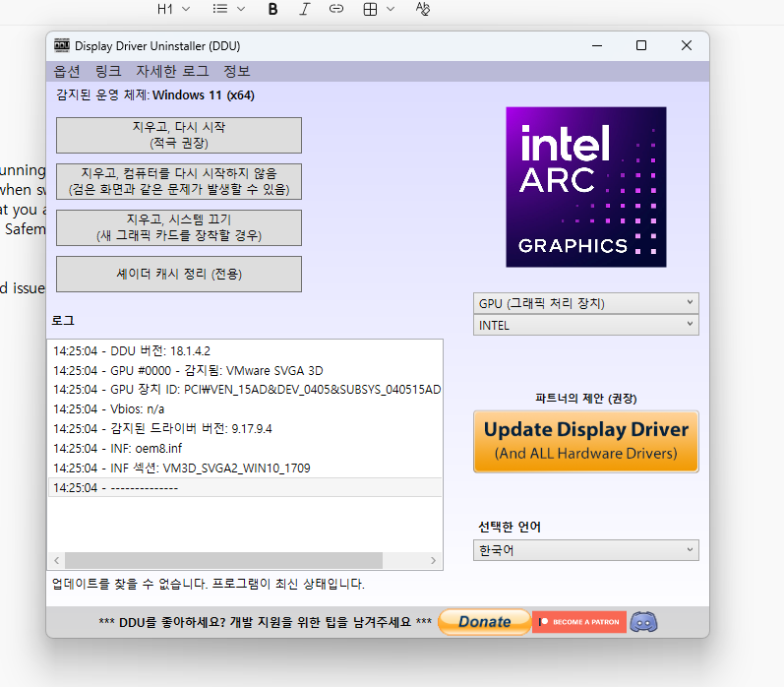Select log line INF 섹션: VM3D_SVGA2_WIN10_1709

[x=245, y=468]
